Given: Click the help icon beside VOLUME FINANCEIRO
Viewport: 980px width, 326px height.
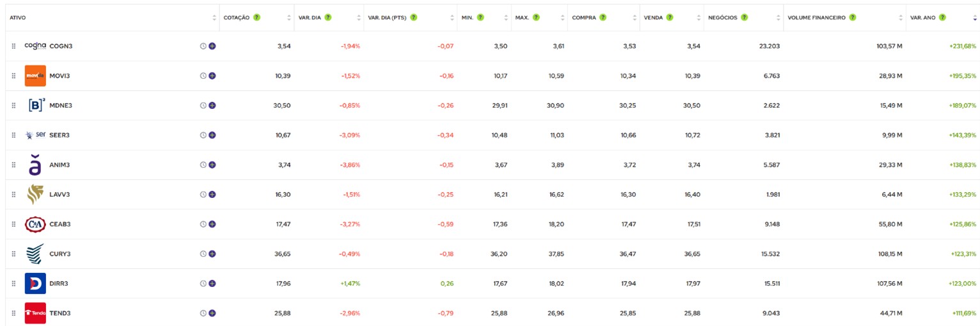Looking at the screenshot, I should click(853, 17).
